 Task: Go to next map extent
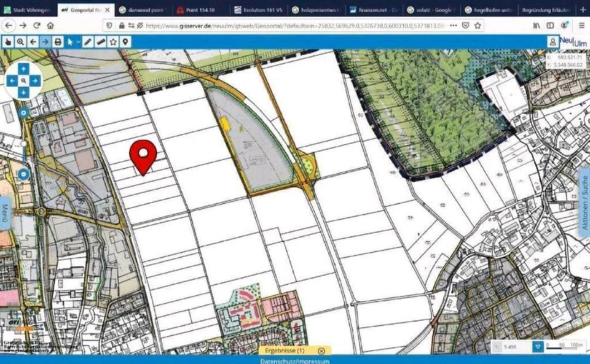(45, 42)
